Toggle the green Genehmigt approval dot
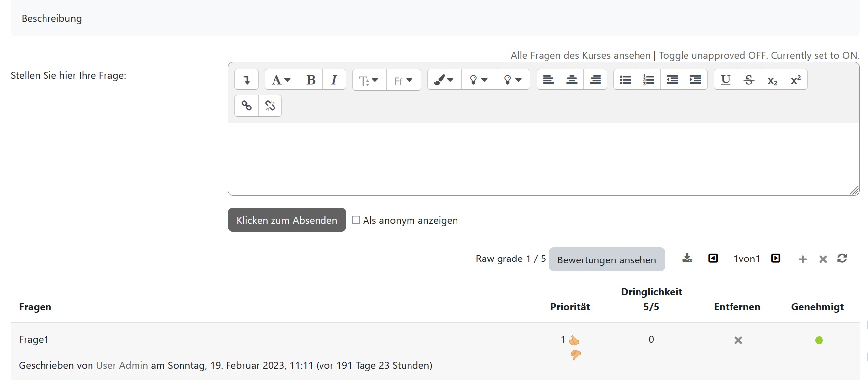Viewport: 868px width, 389px height. click(819, 340)
